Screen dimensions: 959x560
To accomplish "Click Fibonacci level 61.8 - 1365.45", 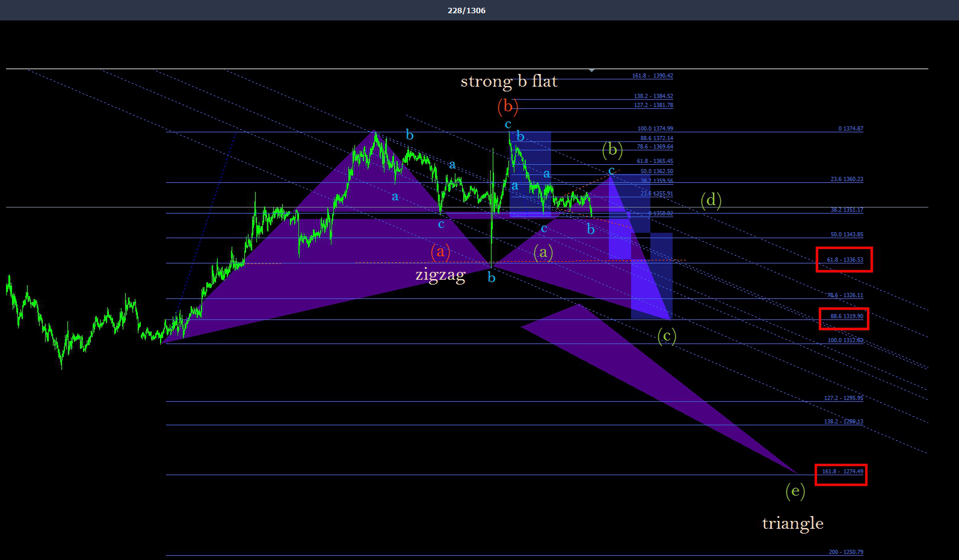I will [x=655, y=161].
